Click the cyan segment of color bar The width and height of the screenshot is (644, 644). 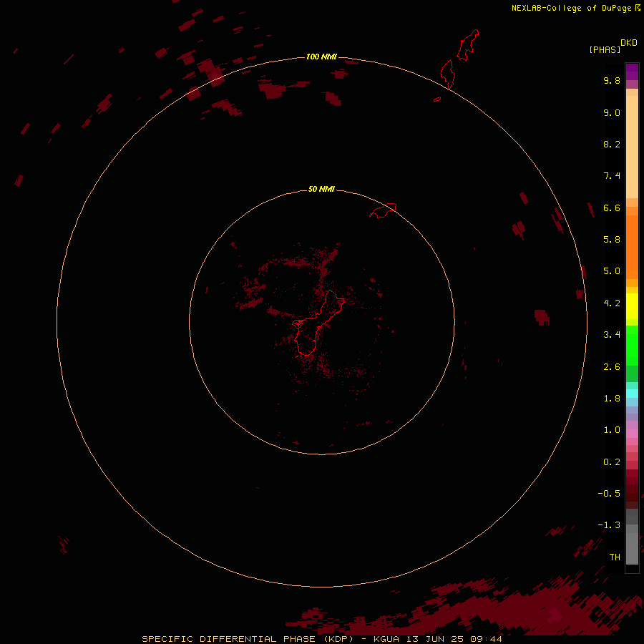[x=632, y=394]
